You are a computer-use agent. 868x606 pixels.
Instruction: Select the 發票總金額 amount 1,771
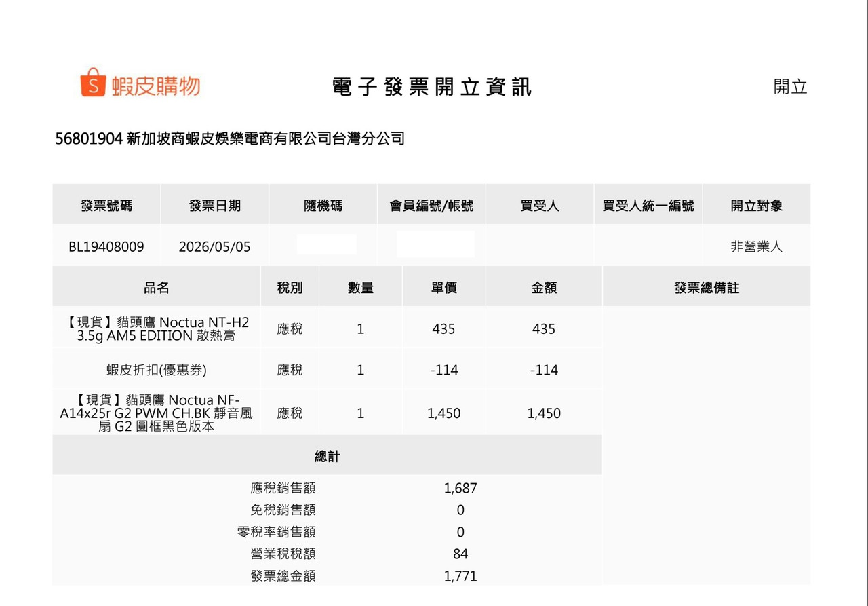point(460,576)
